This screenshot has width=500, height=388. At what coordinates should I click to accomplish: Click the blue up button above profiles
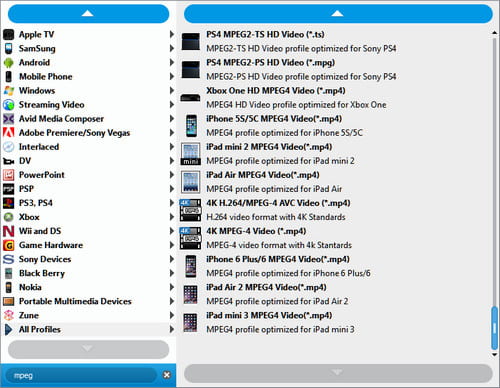click(338, 14)
